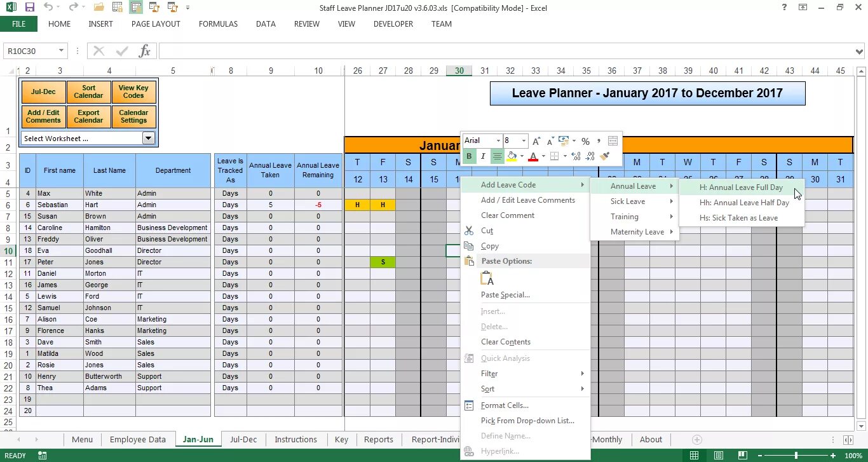This screenshot has height=462, width=868.
Task: Open the DEVELOPER ribbon tab
Action: tap(393, 24)
